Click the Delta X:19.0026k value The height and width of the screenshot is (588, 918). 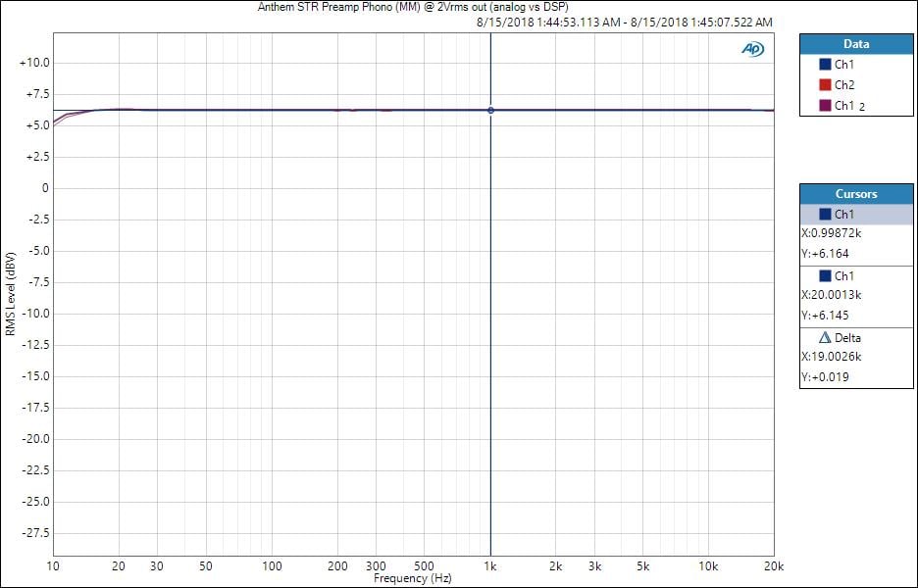tap(832, 357)
